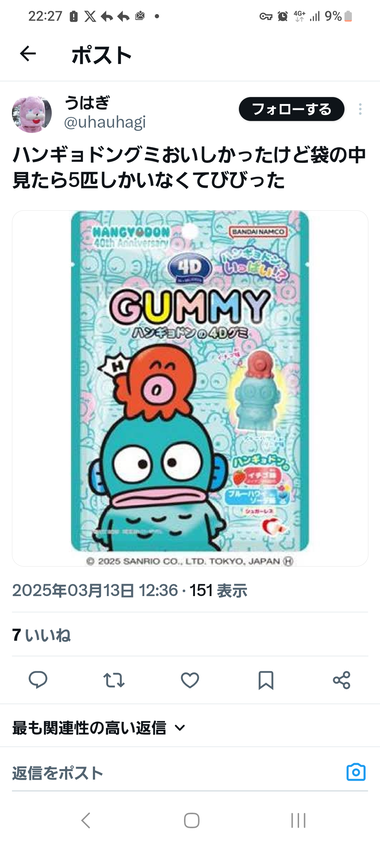This screenshot has width=380, height=844.
Task: Like the post with the heart icon
Action: pyautogui.click(x=189, y=680)
